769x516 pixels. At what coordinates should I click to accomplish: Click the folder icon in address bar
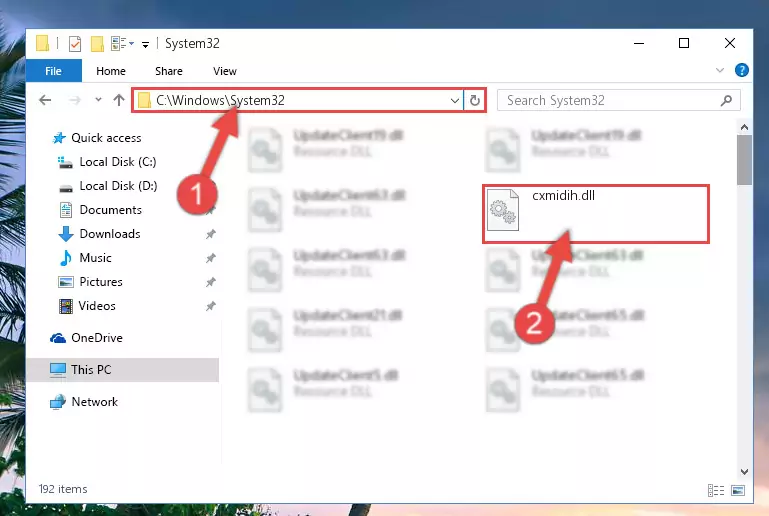[144, 100]
